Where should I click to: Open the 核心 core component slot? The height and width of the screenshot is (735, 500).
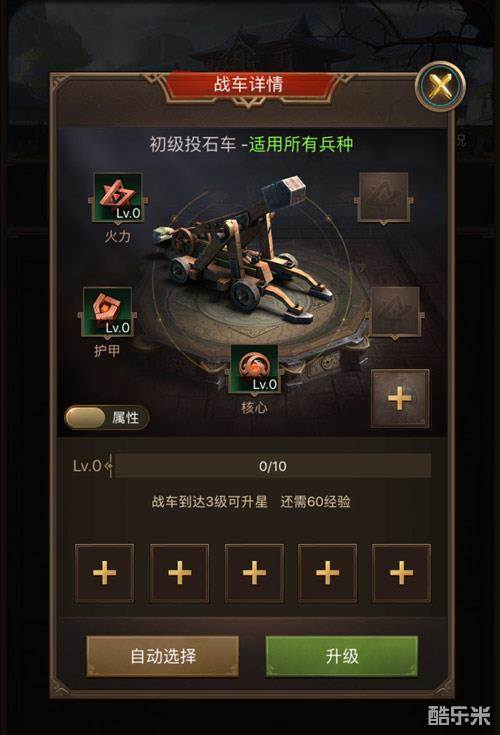click(254, 369)
